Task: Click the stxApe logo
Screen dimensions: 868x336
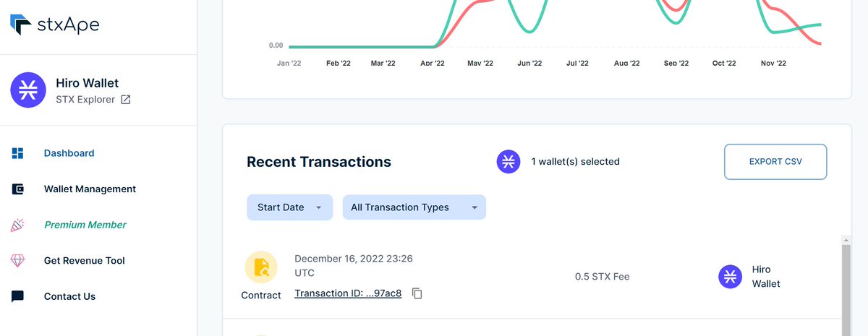Action: 55,25
